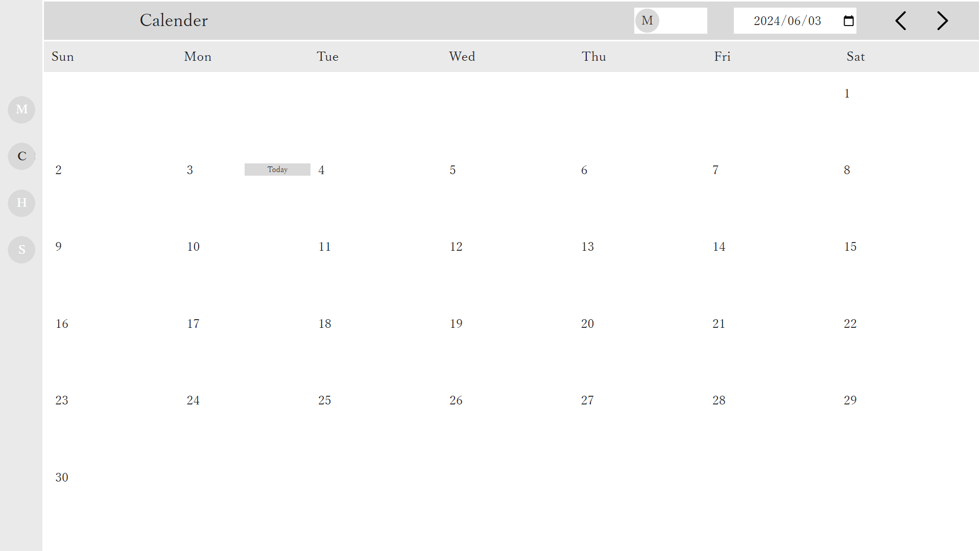Screen dimensions: 980x551
Task: Select day 29 on the calendar
Action: click(x=850, y=400)
